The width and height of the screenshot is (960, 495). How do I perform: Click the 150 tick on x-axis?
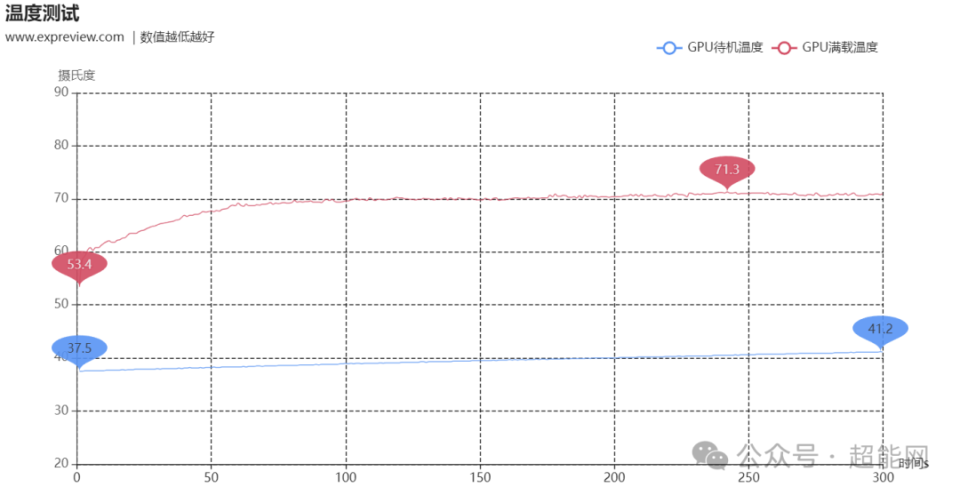[480, 477]
